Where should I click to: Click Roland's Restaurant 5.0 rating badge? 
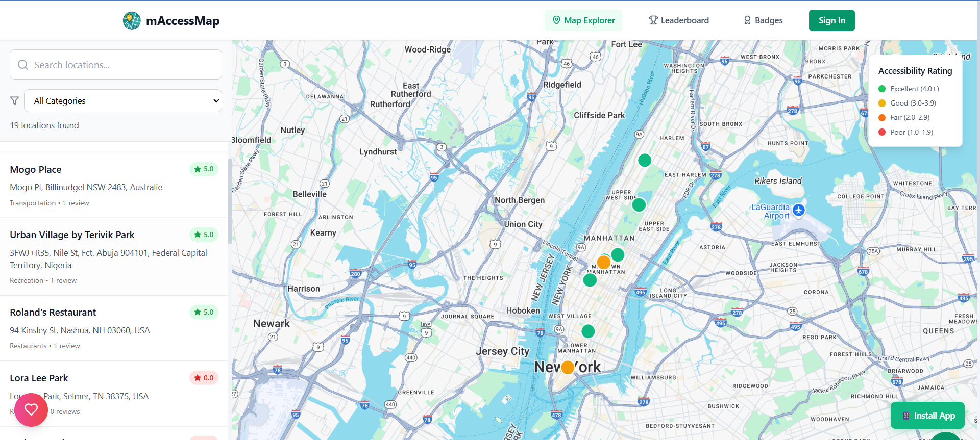(x=204, y=312)
